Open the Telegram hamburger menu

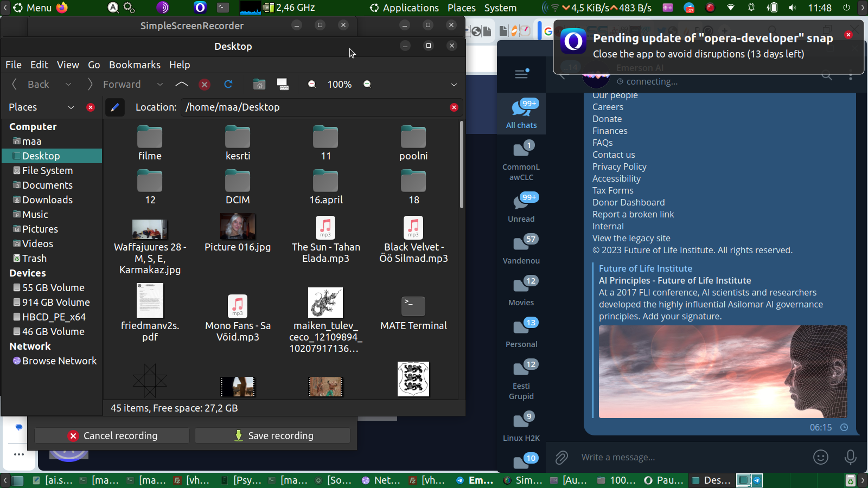pos(521,74)
